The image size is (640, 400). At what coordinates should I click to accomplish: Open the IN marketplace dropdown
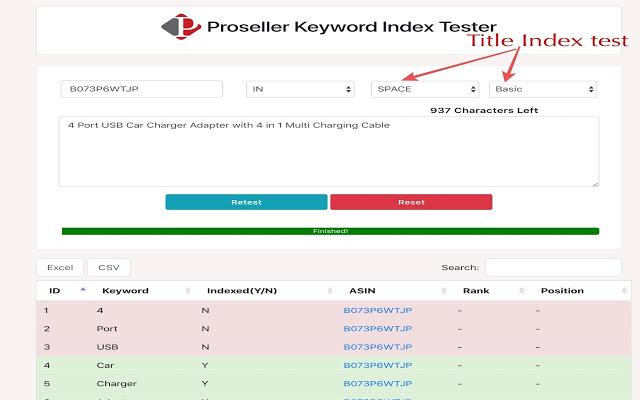301,89
